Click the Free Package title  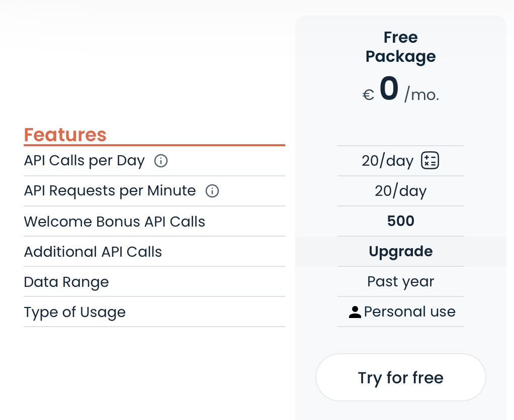(x=401, y=47)
